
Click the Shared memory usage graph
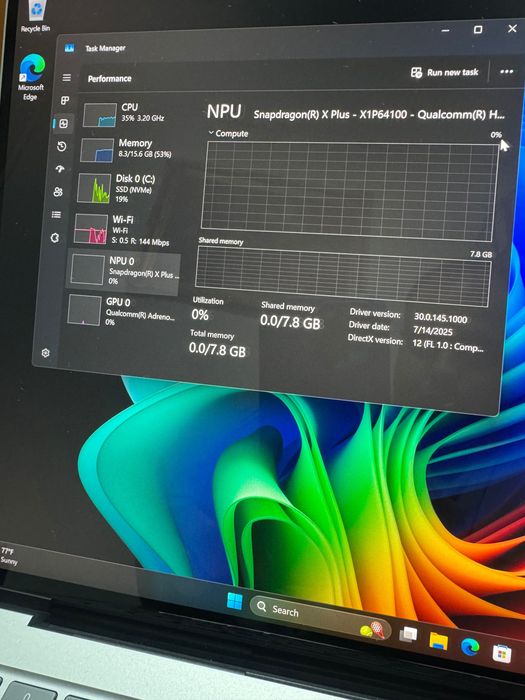[343, 277]
